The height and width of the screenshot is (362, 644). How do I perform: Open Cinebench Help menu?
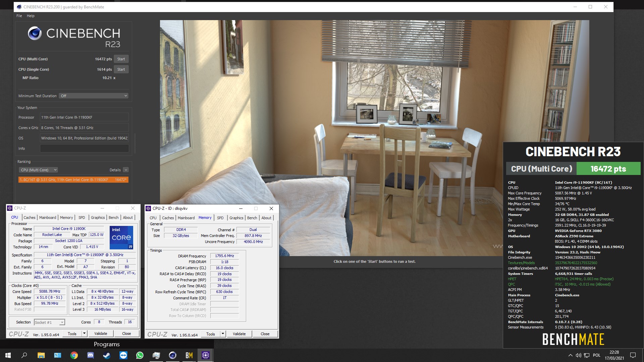tap(31, 16)
